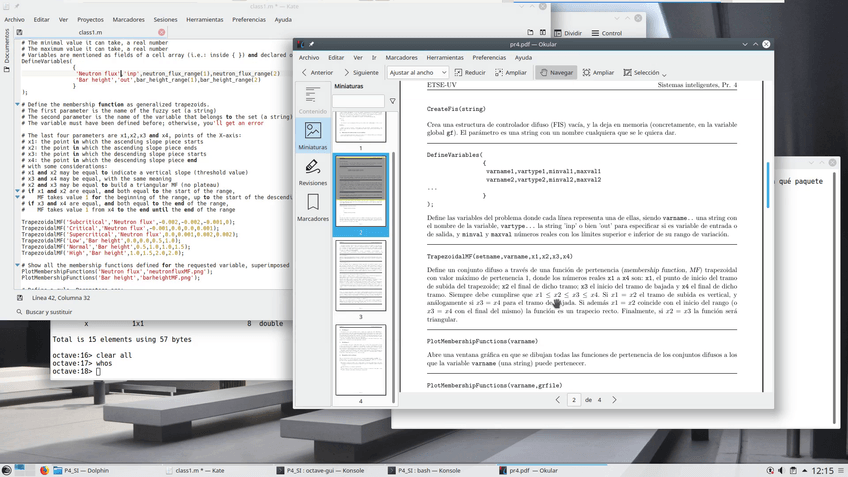This screenshot has height=477, width=848.
Task: Click the thumbnail filter funnel icon
Action: click(392, 101)
